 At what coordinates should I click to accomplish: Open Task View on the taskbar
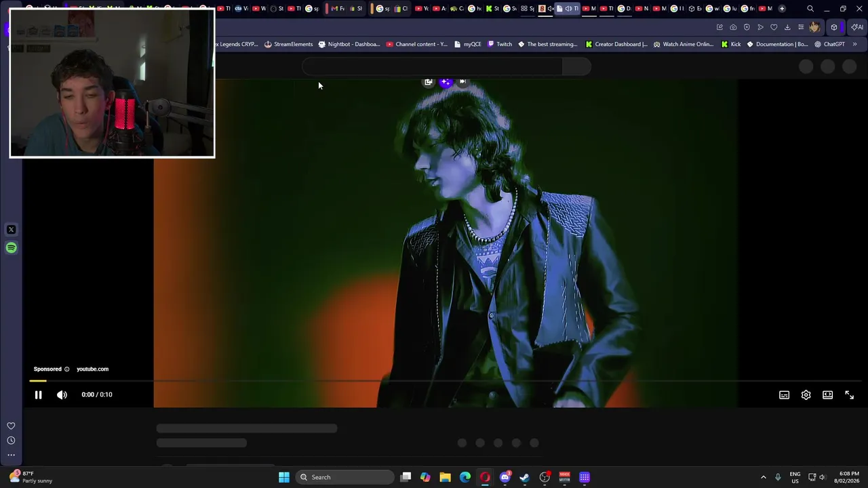(x=406, y=477)
